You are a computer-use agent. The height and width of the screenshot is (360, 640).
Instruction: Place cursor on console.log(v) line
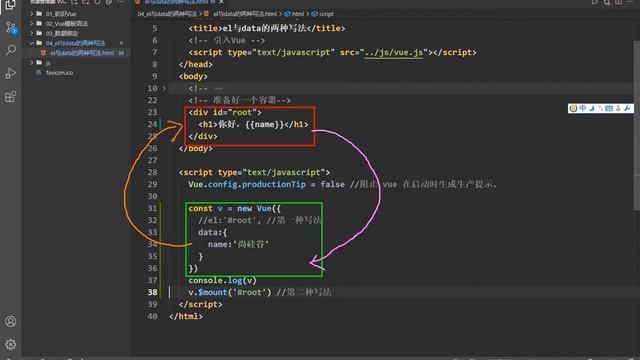(x=222, y=280)
